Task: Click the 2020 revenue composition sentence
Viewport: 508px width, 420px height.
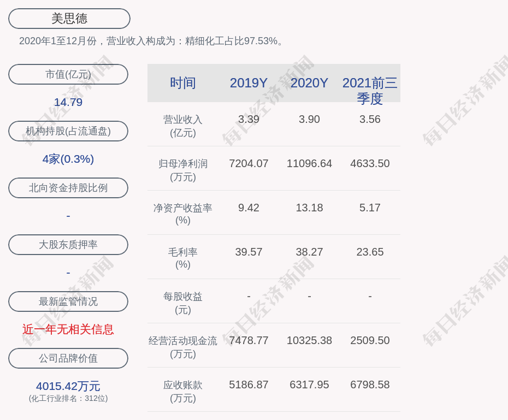Action: 152,41
